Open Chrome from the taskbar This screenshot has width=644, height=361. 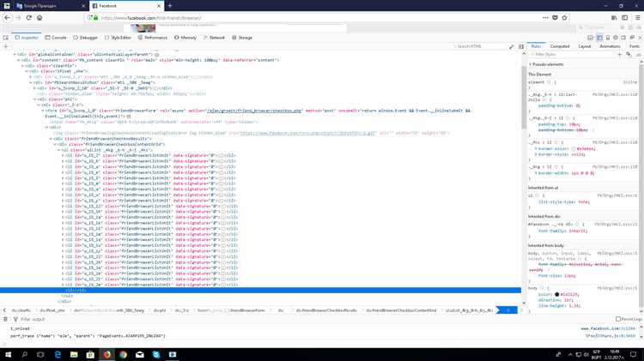(123, 354)
